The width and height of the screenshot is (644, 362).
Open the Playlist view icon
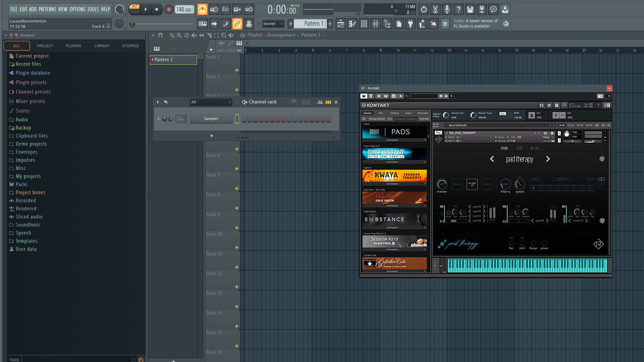click(x=341, y=24)
